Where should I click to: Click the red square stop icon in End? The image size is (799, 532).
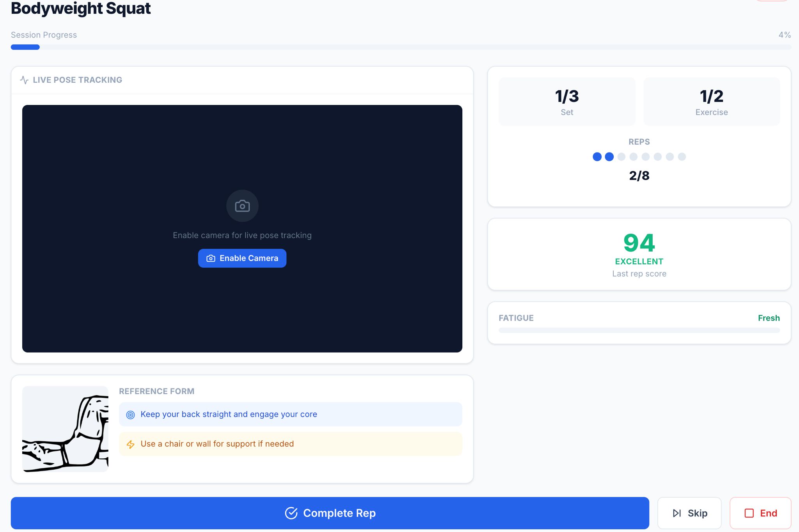749,513
